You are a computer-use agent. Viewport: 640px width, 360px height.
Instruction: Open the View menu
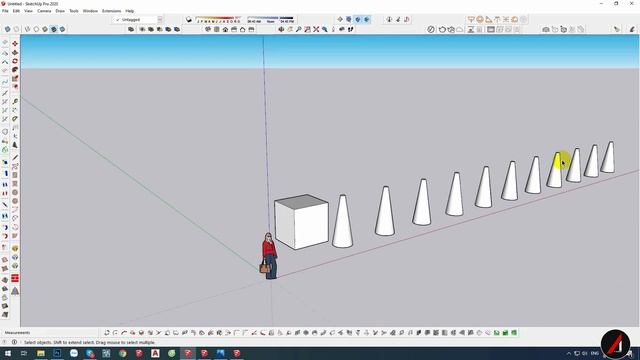[28, 11]
